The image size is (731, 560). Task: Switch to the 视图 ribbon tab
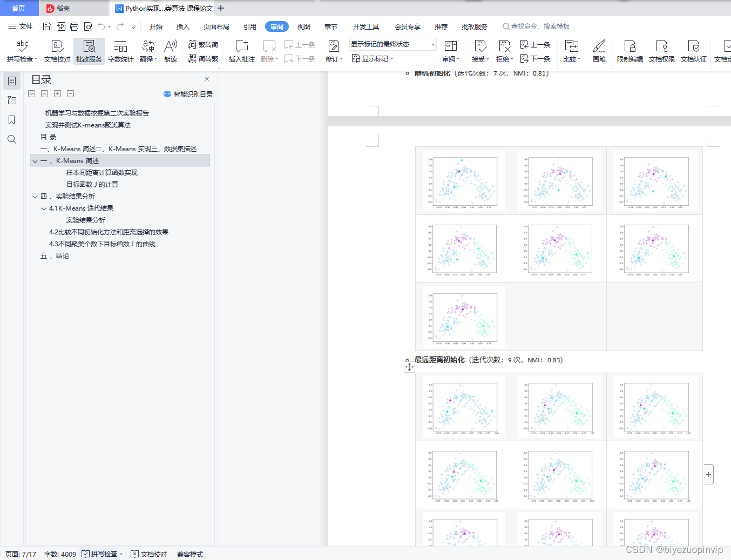tap(304, 26)
